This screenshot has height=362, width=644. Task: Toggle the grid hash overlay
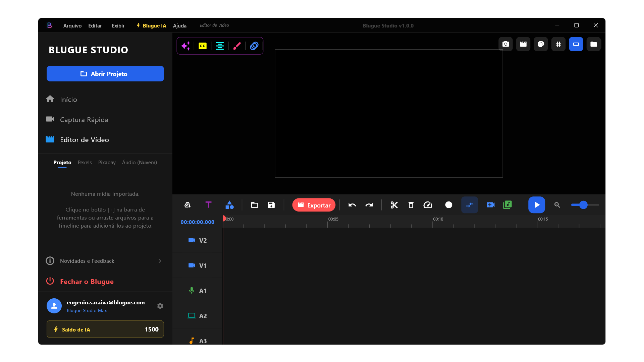click(558, 44)
